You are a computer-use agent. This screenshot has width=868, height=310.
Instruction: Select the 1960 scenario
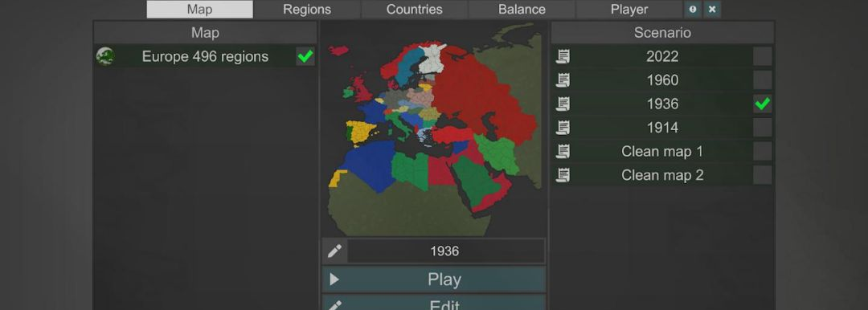click(x=662, y=80)
